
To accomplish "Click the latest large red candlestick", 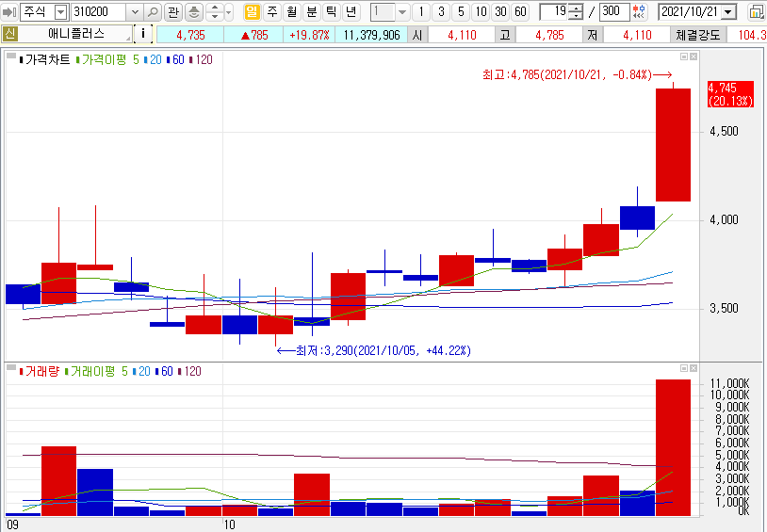I will 673,145.
